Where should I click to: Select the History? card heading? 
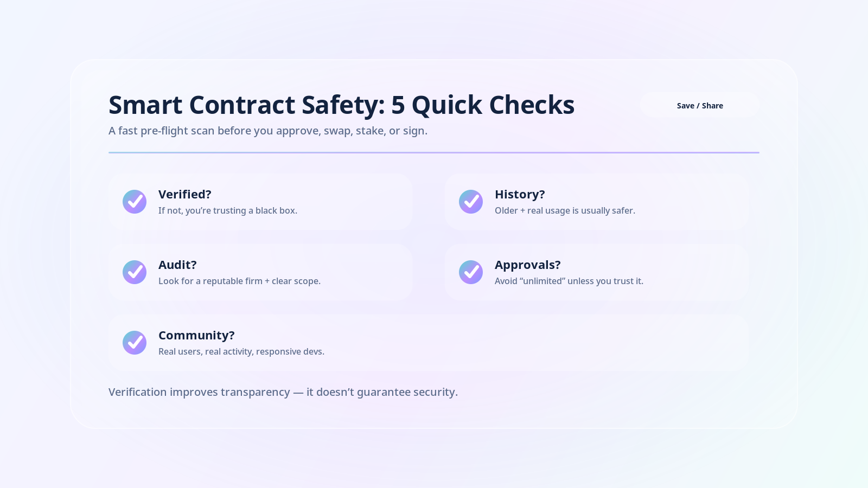click(519, 194)
